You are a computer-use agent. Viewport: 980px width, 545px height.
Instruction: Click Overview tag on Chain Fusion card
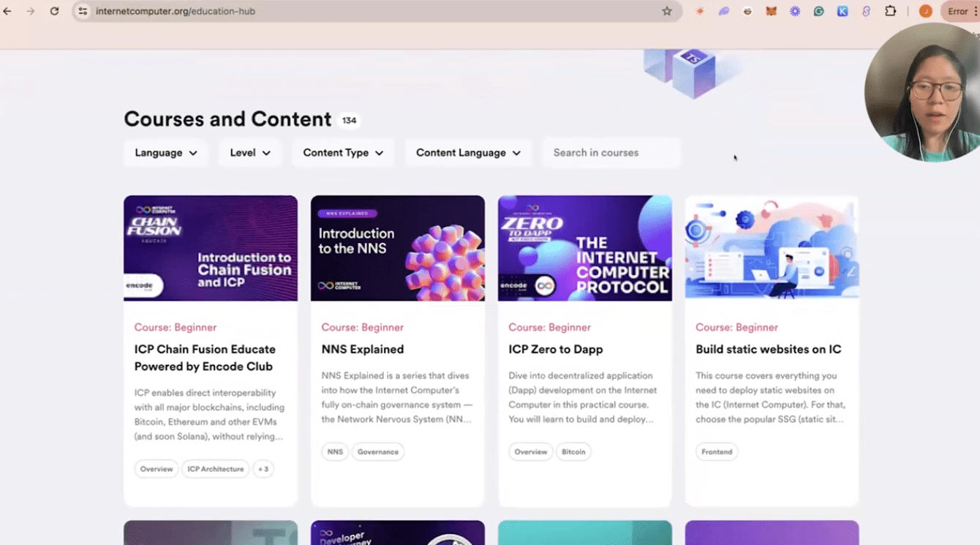(x=157, y=469)
